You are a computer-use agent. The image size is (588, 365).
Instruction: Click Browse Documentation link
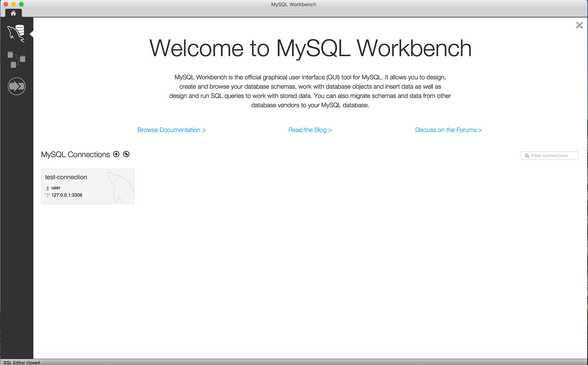172,130
